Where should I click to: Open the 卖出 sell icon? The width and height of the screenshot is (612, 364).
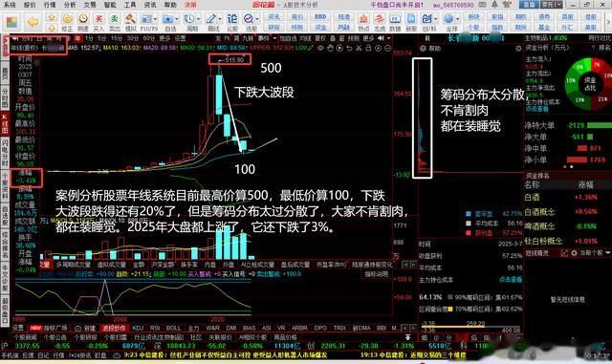point(115,23)
